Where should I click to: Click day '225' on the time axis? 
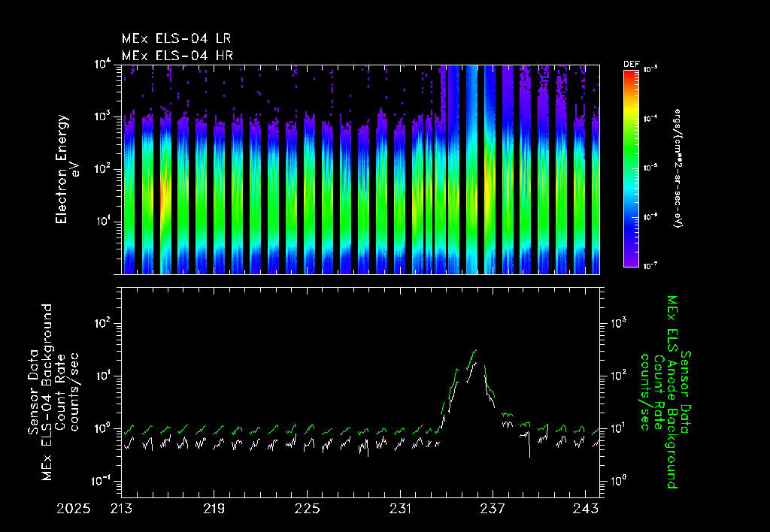[x=307, y=509]
